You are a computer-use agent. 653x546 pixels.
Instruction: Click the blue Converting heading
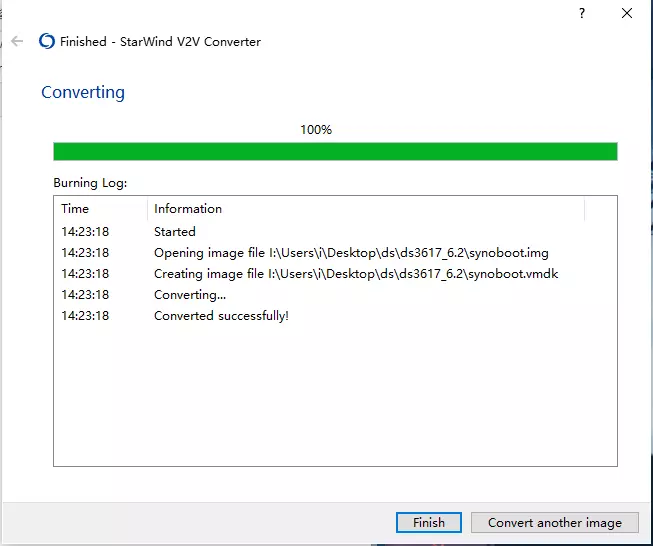coord(83,92)
